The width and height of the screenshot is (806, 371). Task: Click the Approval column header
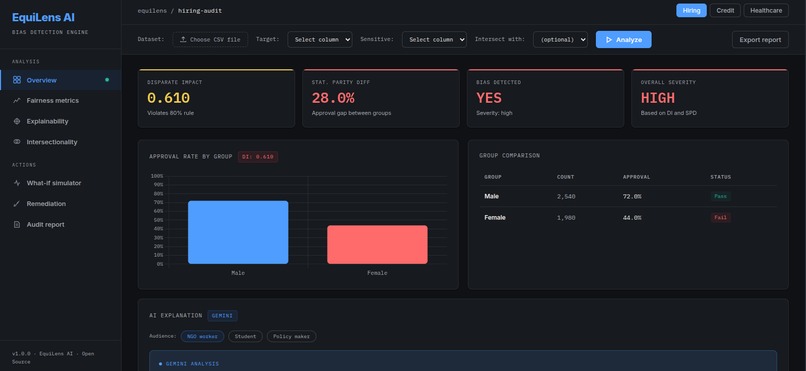(636, 177)
